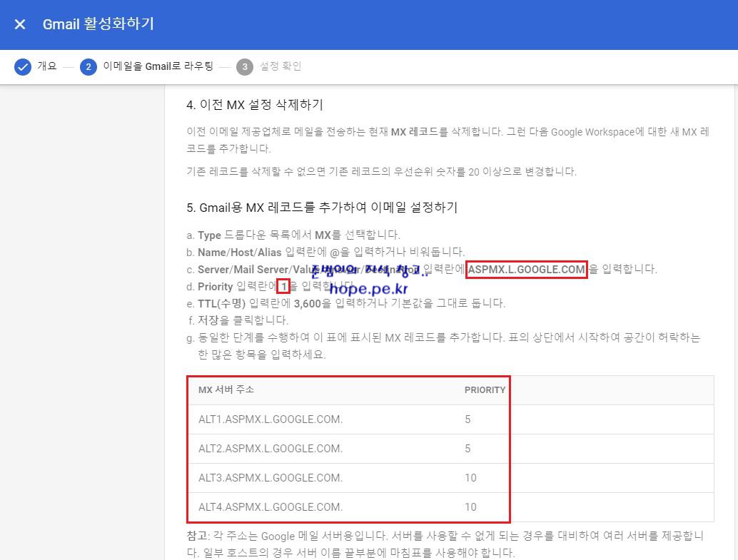
Task: Click the PRIORITY column header
Action: coord(485,390)
